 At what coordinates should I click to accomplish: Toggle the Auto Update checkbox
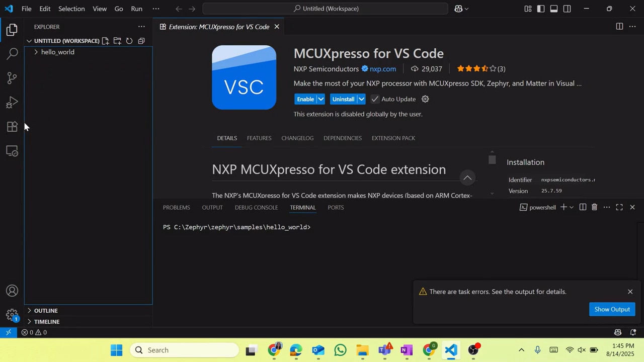[x=375, y=99]
